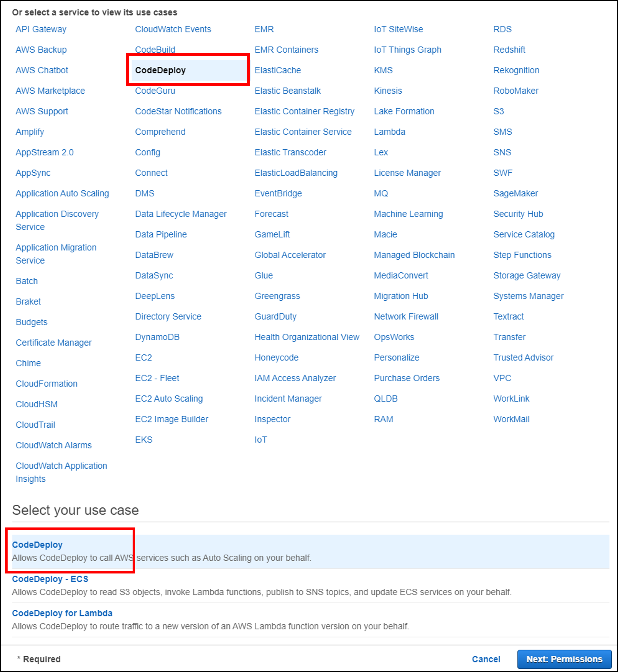Open the API Gateway service link
Viewport: 618px width, 672px height.
pyautogui.click(x=41, y=29)
